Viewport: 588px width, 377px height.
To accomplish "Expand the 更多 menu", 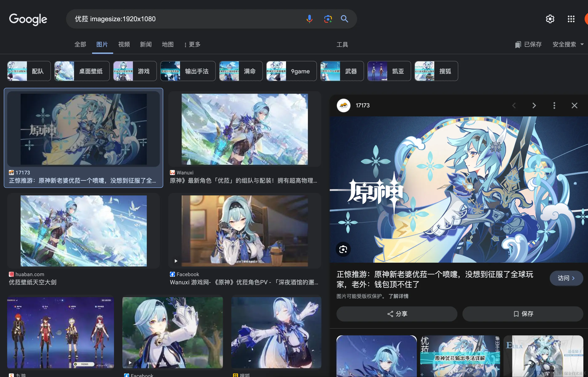I will coord(192,44).
